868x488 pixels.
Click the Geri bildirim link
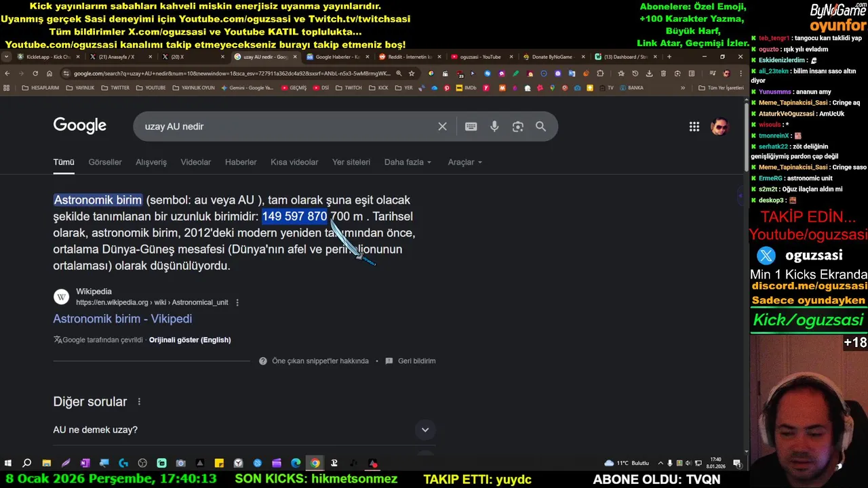[416, 361]
